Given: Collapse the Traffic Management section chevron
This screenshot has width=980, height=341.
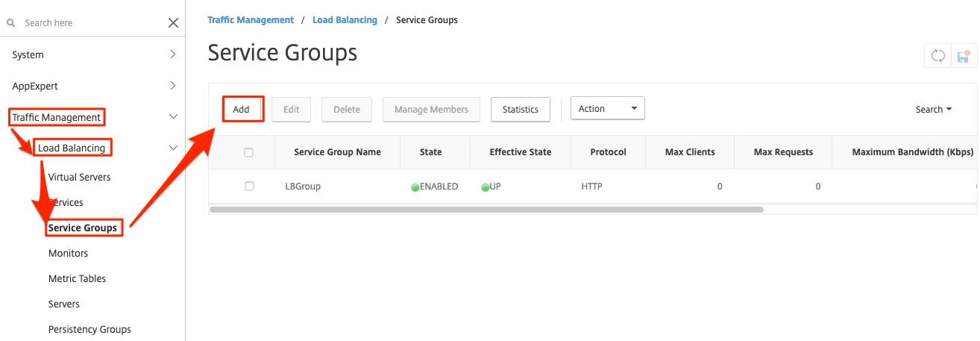Looking at the screenshot, I should pyautogui.click(x=173, y=117).
